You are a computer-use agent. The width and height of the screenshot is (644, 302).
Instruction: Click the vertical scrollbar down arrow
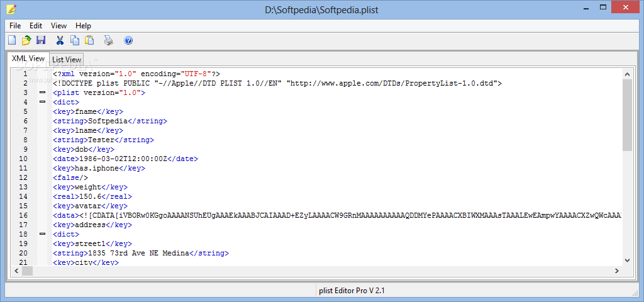tap(627, 260)
